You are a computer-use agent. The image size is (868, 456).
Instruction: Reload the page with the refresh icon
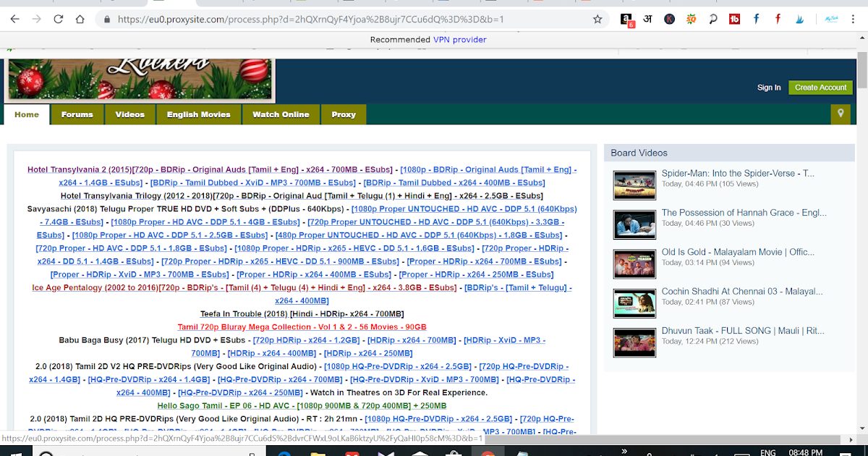coord(59,19)
